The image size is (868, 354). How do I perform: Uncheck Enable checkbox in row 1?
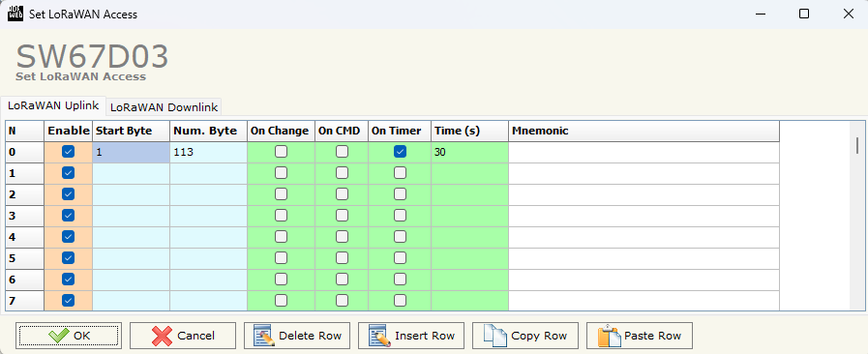click(x=68, y=173)
